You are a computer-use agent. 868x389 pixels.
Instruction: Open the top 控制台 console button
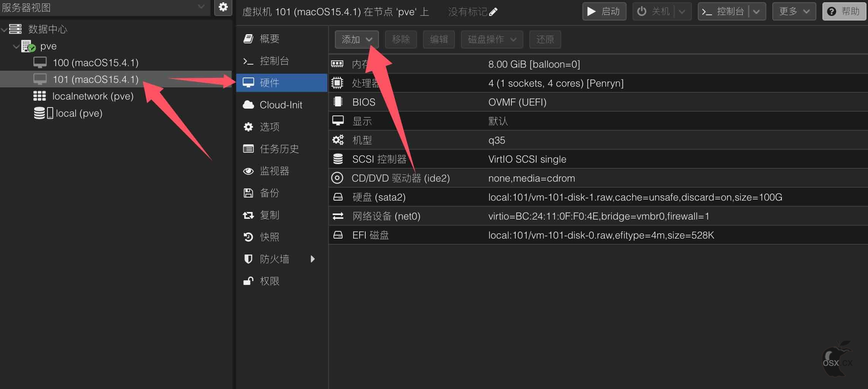[x=723, y=11]
